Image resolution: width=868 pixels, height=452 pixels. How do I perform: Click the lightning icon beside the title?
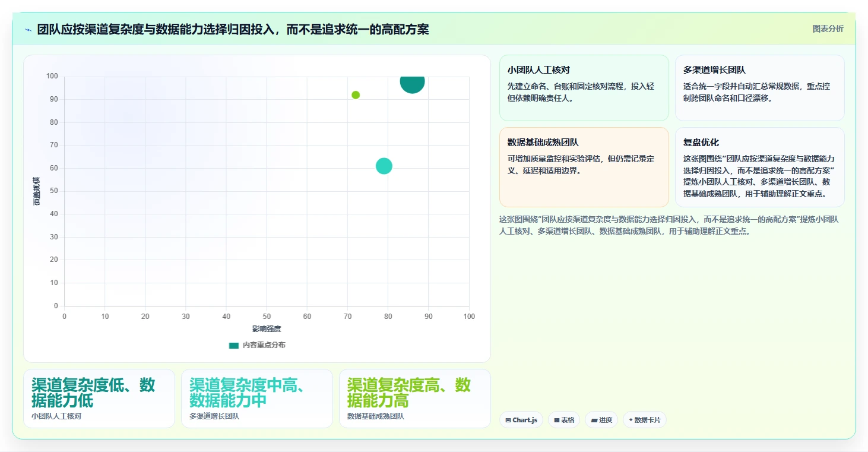coord(28,30)
